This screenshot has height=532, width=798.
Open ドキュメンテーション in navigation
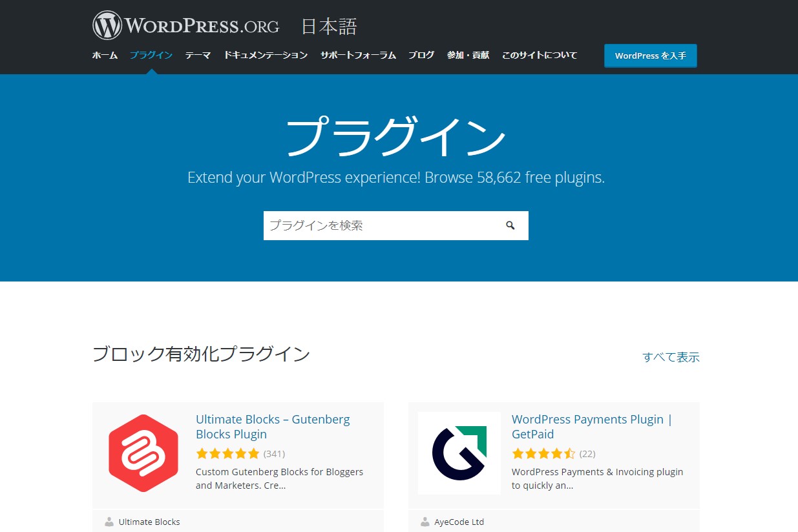[266, 56]
